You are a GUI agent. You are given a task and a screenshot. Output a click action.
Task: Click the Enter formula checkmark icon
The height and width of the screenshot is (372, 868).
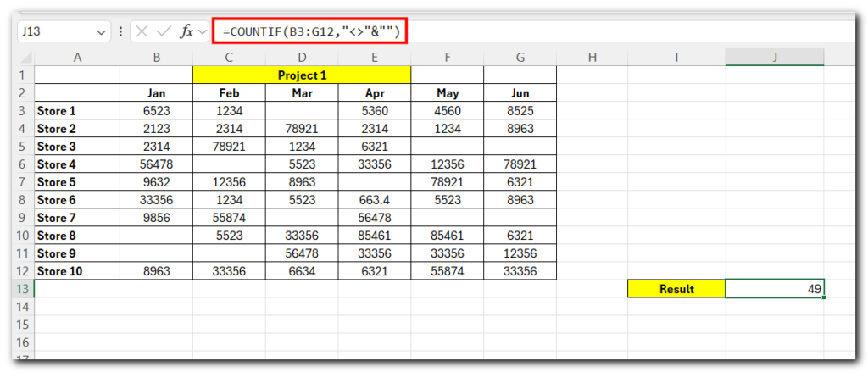point(164,31)
